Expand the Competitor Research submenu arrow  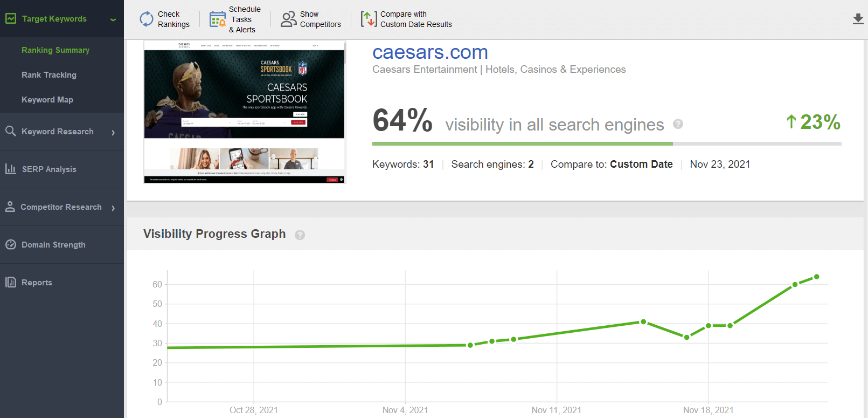point(113,208)
